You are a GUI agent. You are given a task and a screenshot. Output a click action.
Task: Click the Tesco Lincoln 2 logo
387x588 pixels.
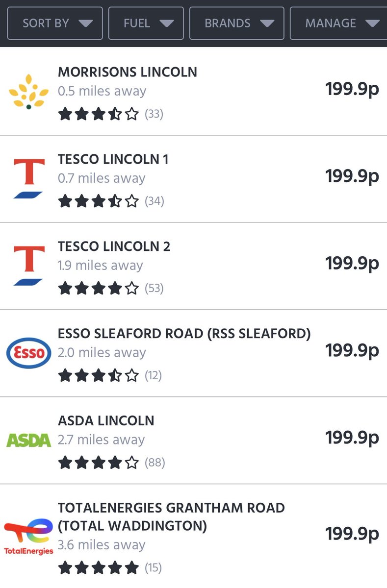29,266
